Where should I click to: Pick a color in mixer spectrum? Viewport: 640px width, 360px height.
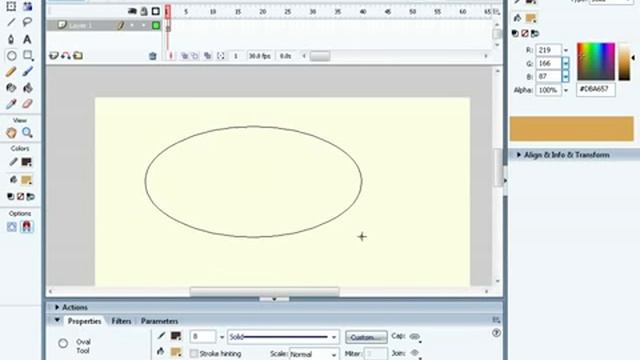pos(596,61)
